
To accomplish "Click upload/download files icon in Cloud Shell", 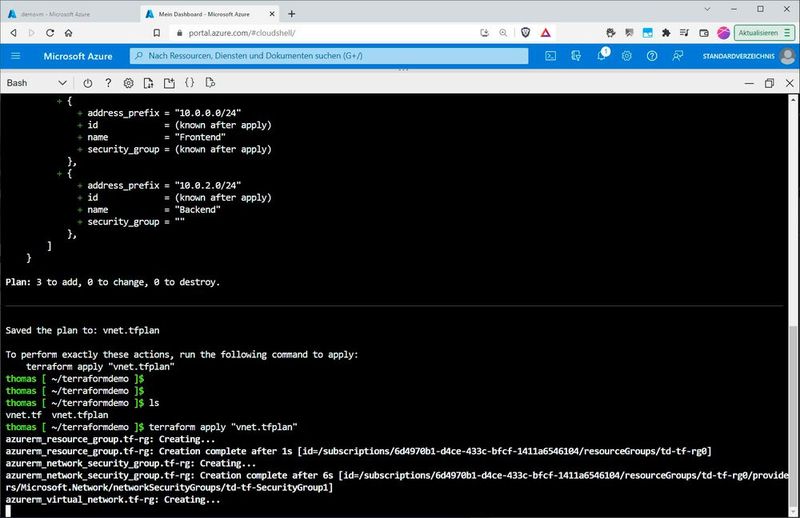I will pyautogui.click(x=148, y=83).
